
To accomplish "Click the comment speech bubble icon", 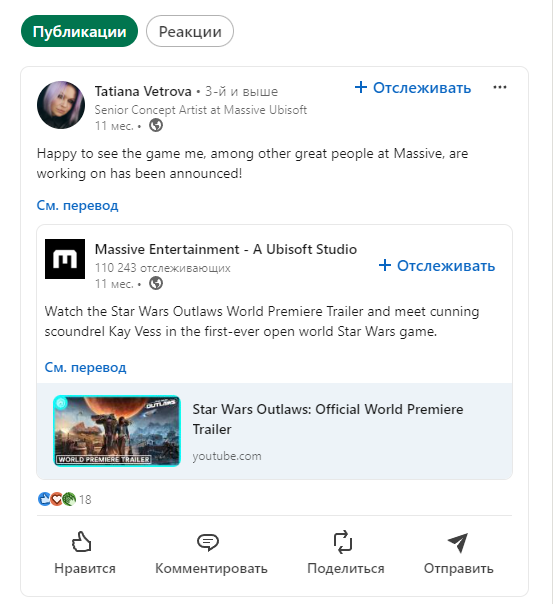I will [208, 542].
